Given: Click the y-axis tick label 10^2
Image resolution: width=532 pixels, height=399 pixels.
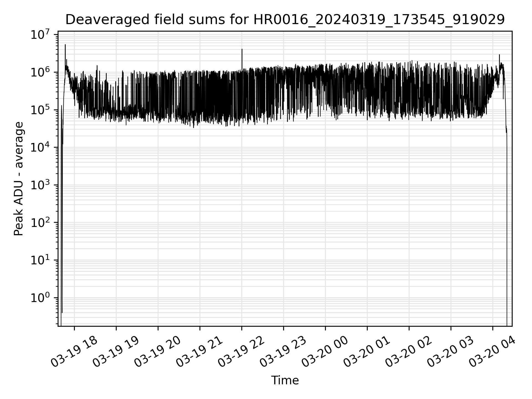Looking at the screenshot, I should (x=40, y=223).
